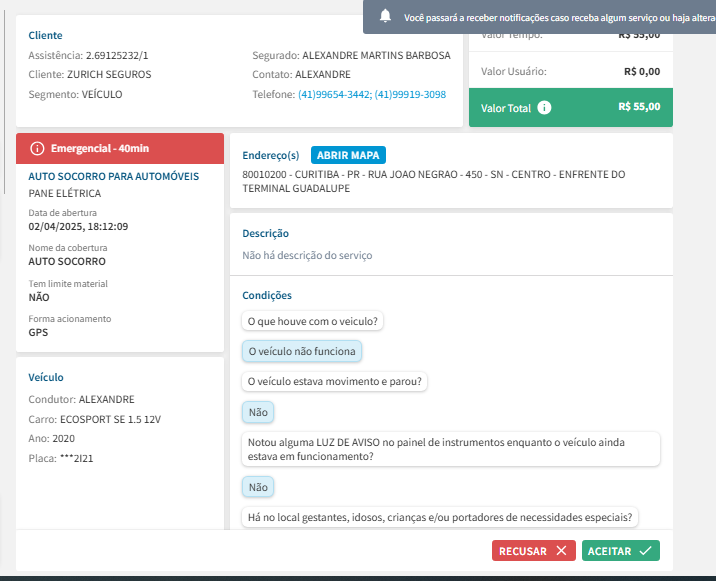Screen dimensions: 716x581
Task: Click the AUTO SOCORRO PARA AUTOMÓVEIS heading
Action: pyautogui.click(x=113, y=176)
